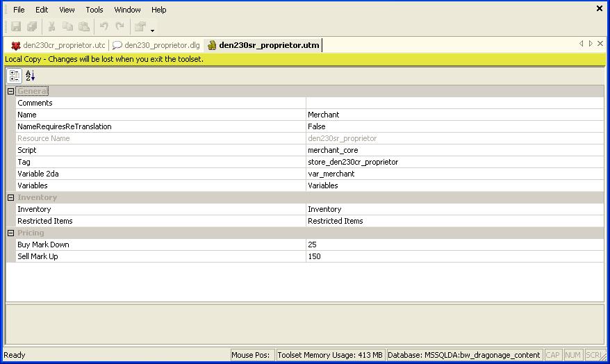
Task: Click the Save All toolbar icon
Action: tap(32, 27)
